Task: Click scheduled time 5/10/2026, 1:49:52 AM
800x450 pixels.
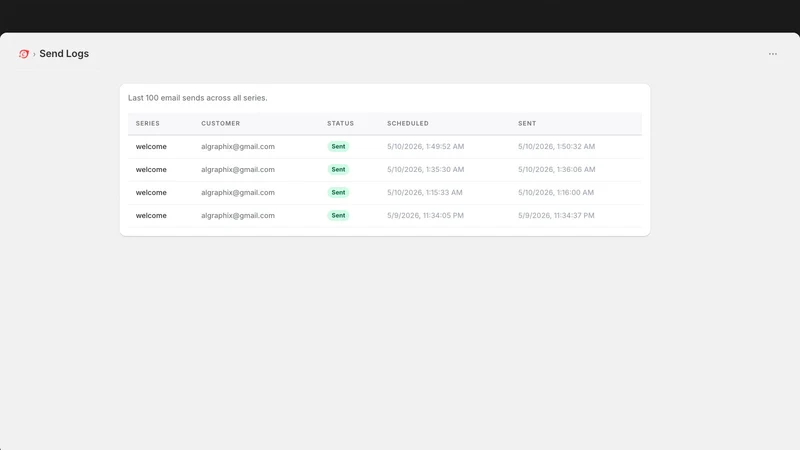Action: point(426,146)
